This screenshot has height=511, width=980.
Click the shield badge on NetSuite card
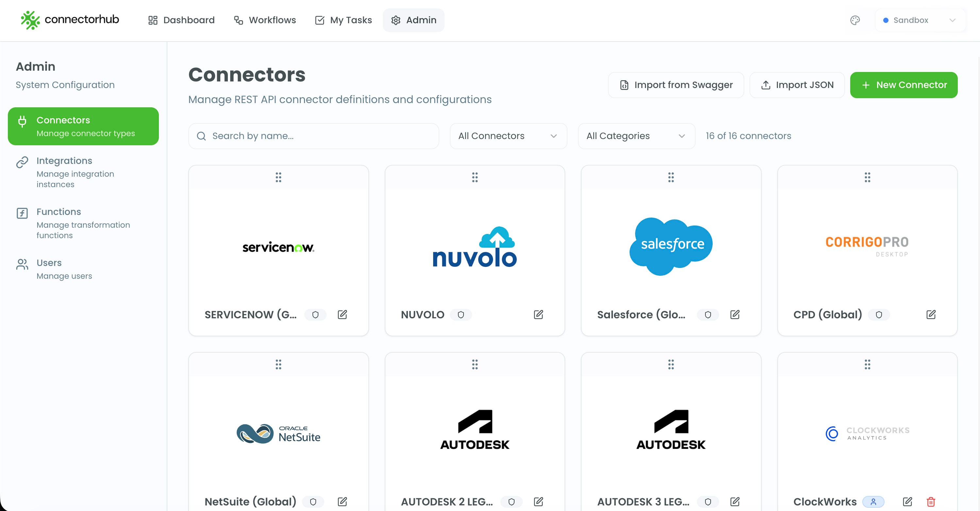tap(313, 502)
